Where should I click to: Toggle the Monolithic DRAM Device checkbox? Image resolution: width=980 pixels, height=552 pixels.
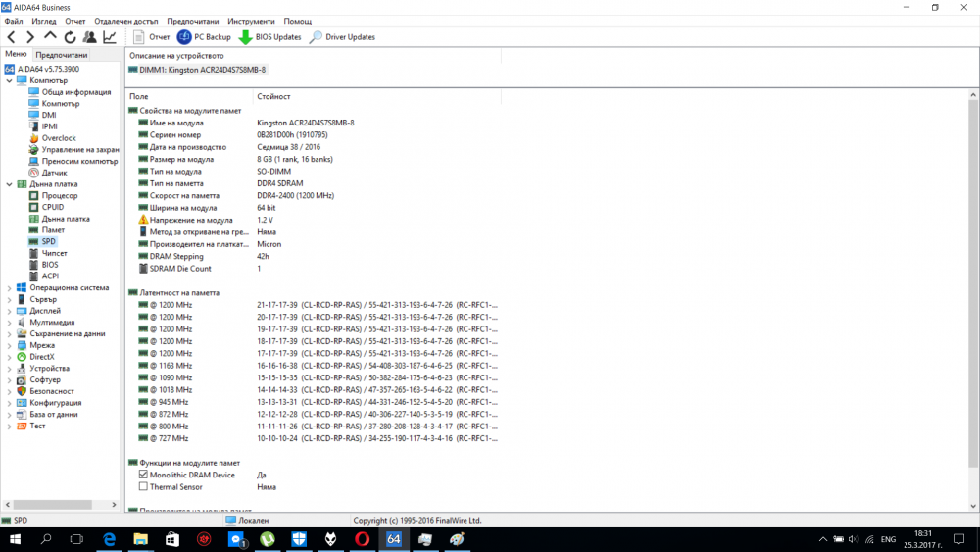click(x=143, y=475)
